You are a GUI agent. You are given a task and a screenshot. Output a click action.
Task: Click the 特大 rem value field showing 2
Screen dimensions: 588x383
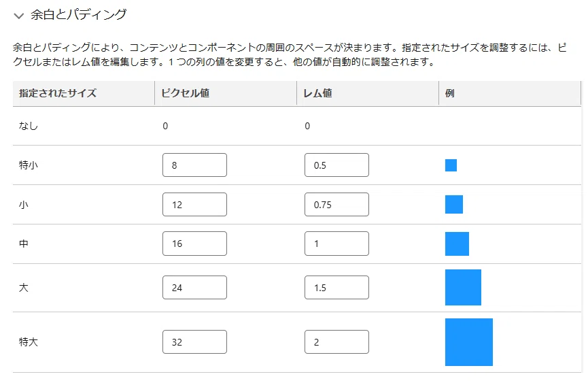click(x=336, y=342)
